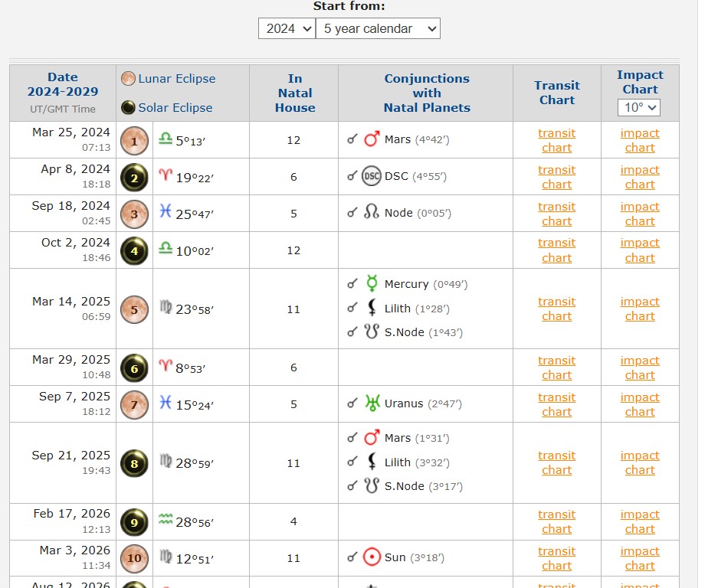
Task: Open impact chart for Apr 8, 2024
Action: click(x=640, y=177)
